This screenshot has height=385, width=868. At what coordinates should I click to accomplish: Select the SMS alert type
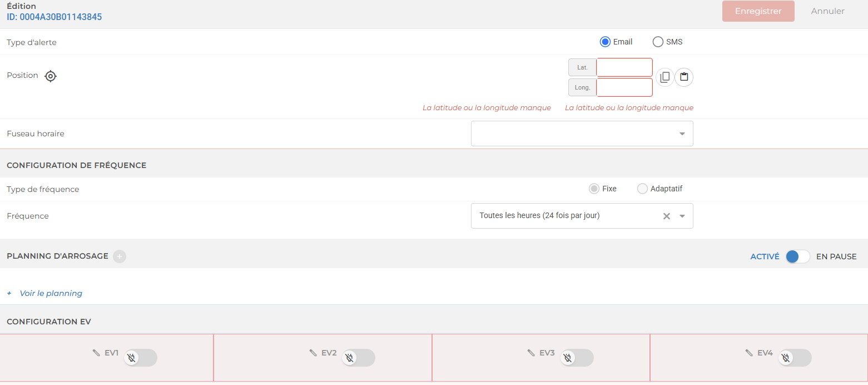click(x=658, y=42)
